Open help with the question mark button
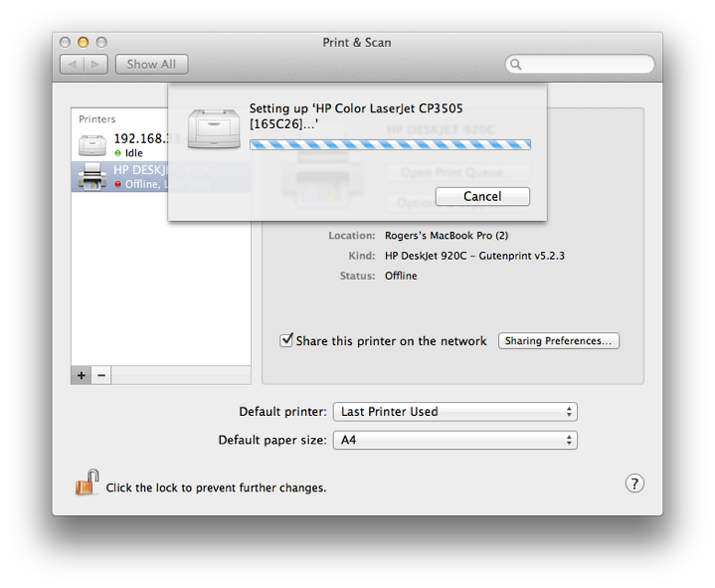This screenshot has height=588, width=715. point(634,484)
